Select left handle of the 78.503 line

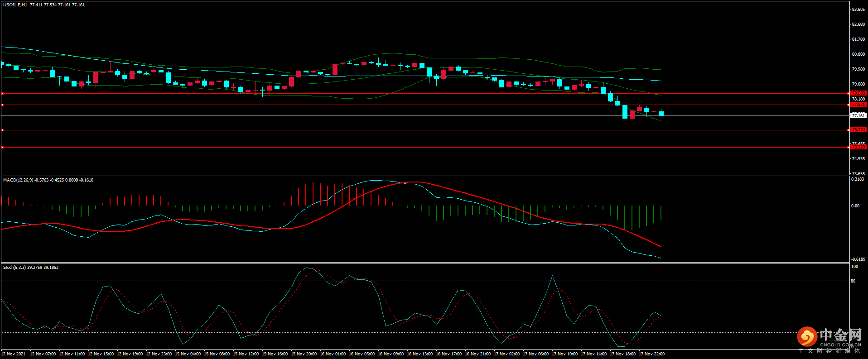coord(3,94)
